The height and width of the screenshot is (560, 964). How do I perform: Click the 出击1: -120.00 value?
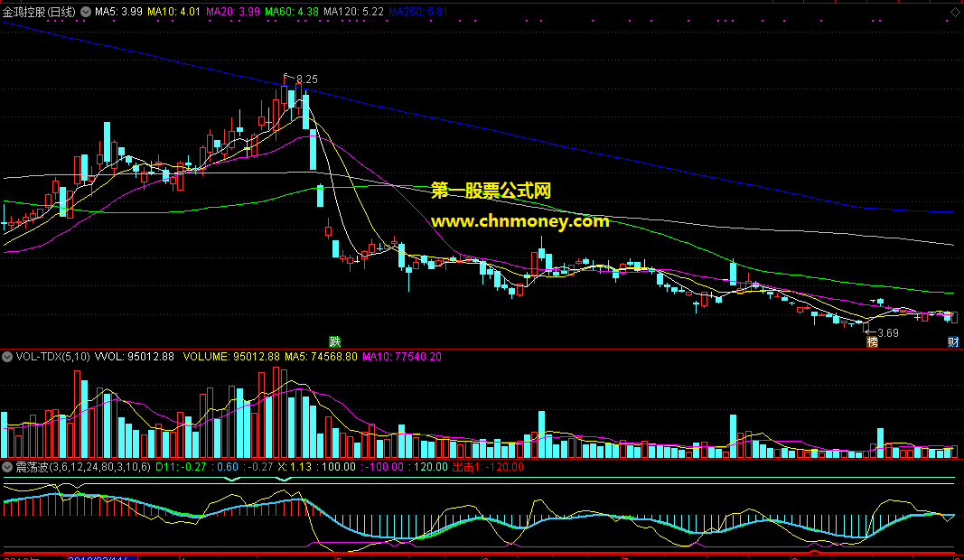coord(488,467)
